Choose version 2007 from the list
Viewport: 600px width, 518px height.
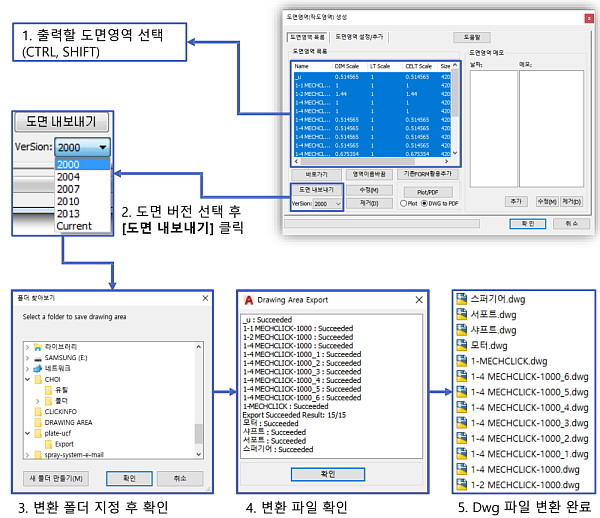click(x=83, y=189)
